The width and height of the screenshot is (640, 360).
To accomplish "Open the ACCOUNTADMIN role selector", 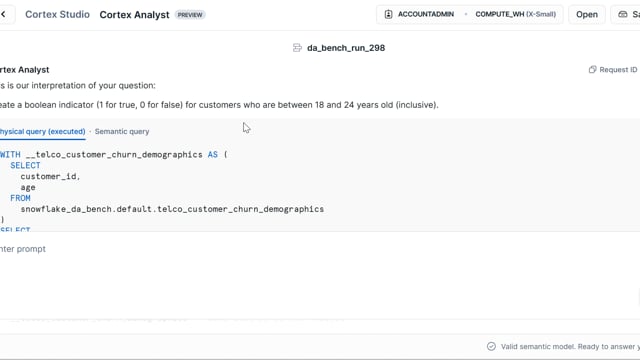I will click(419, 14).
